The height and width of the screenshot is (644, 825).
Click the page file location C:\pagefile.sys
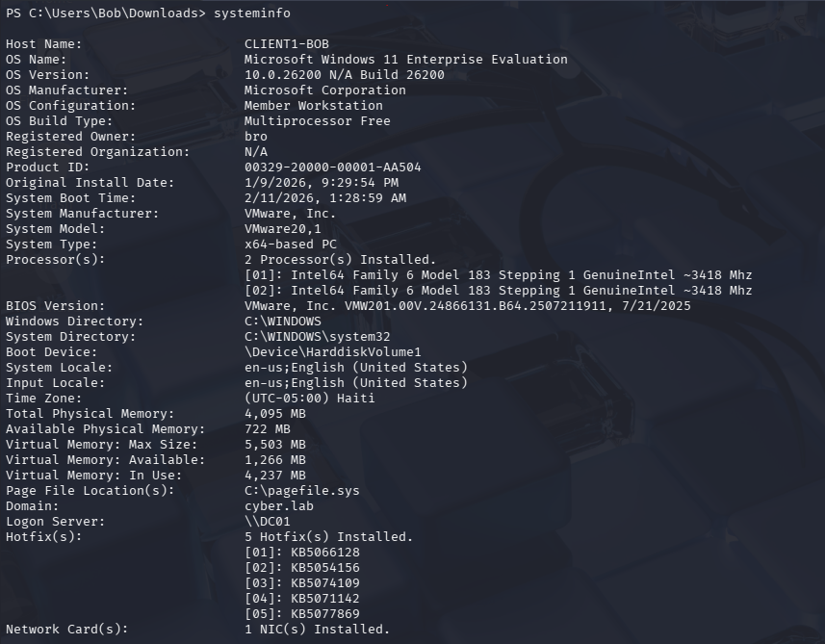[x=301, y=491]
